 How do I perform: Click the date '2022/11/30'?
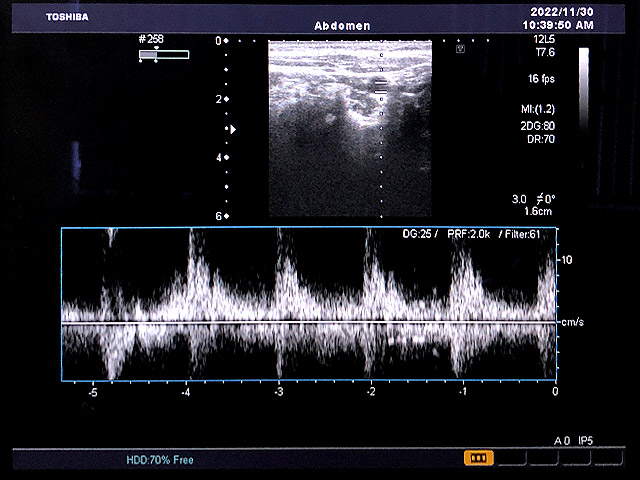click(x=562, y=12)
